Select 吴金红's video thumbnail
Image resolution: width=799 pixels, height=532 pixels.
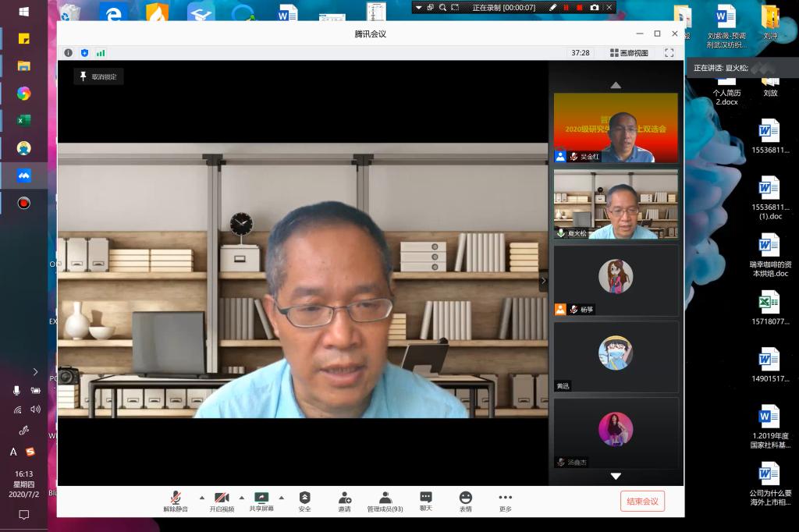click(x=616, y=128)
